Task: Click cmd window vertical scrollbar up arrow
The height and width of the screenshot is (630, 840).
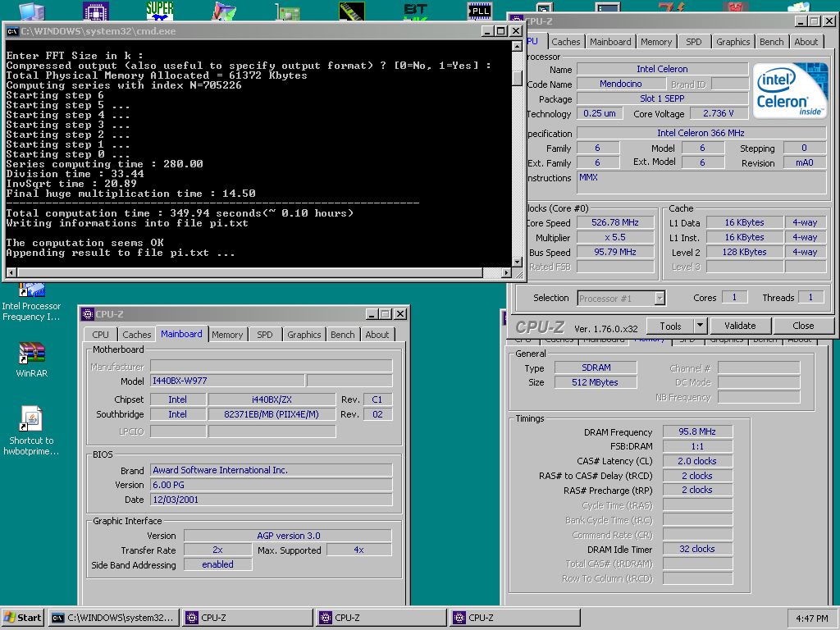Action: tap(517, 46)
